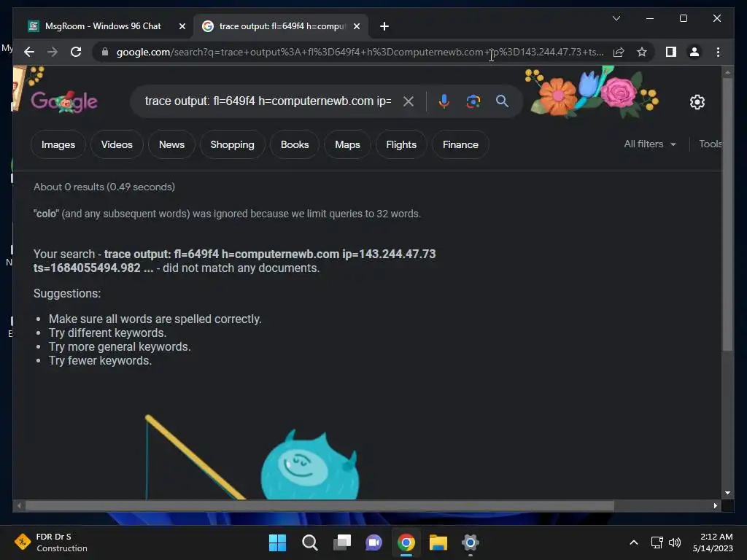Go back to the previous page

(x=29, y=52)
